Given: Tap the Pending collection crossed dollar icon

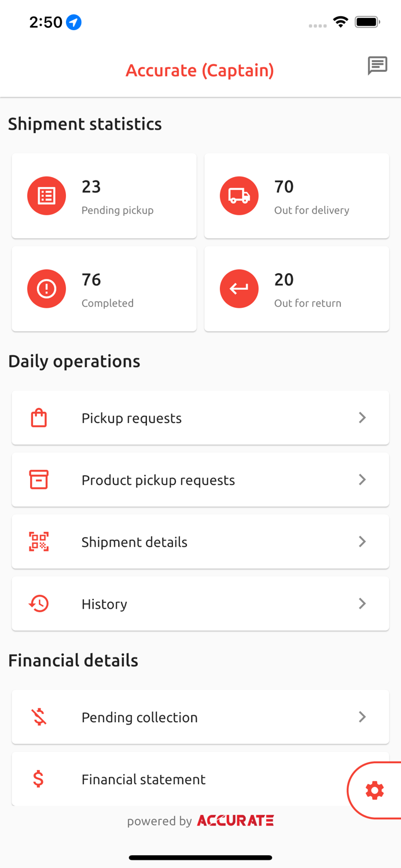Looking at the screenshot, I should pos(38,717).
